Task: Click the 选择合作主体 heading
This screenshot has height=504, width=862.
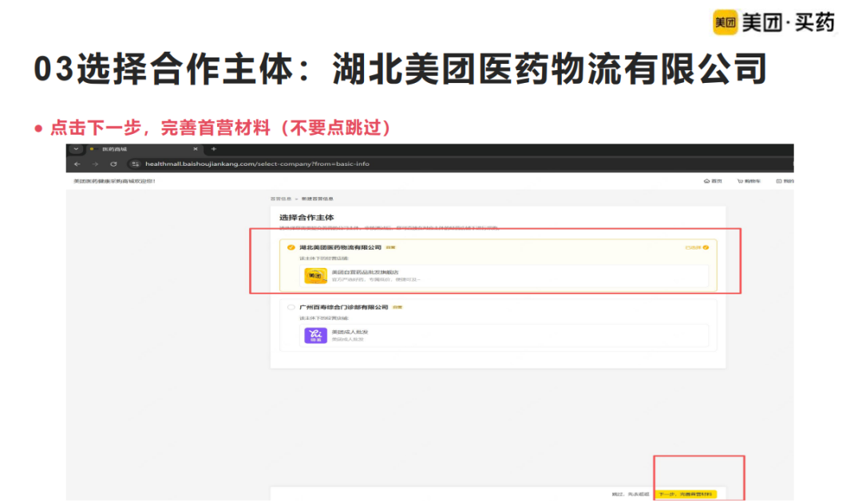Action: (306, 218)
